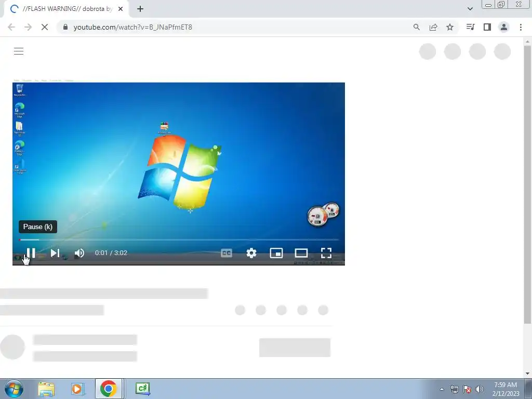This screenshot has width=532, height=399.
Task: Click the Show desktop strip beside the clock
Action: [x=528, y=389]
